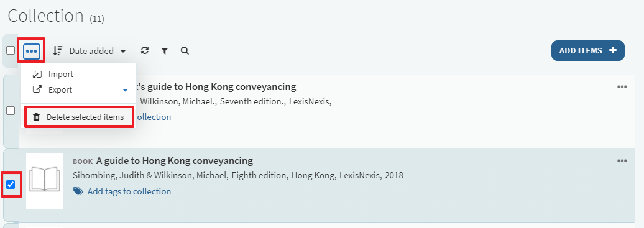The width and height of the screenshot is (644, 228).
Task: Tick the select-all checkbox
Action: pos(11,50)
